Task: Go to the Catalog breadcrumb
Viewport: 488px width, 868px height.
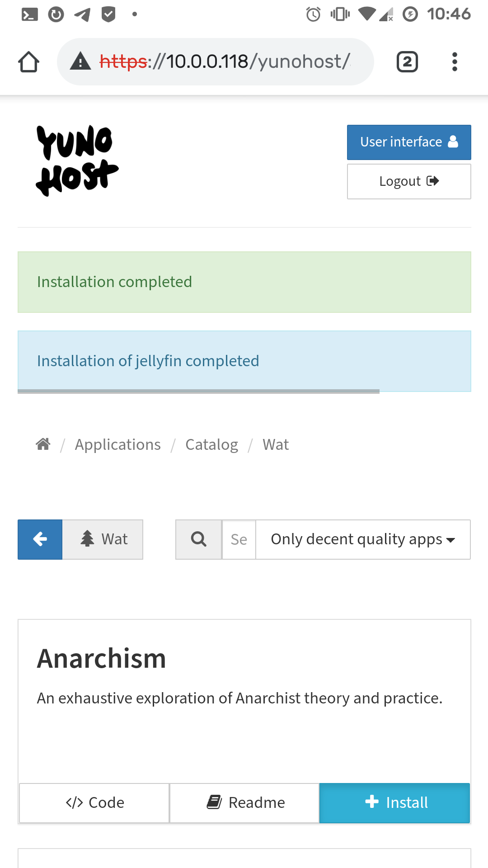Action: pyautogui.click(x=211, y=445)
